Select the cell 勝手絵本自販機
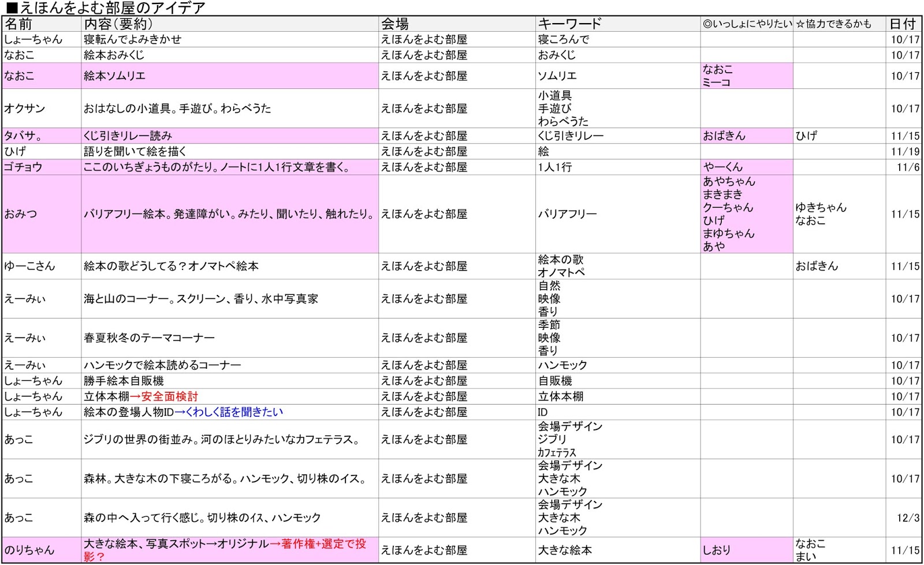The image size is (924, 565). point(230,381)
